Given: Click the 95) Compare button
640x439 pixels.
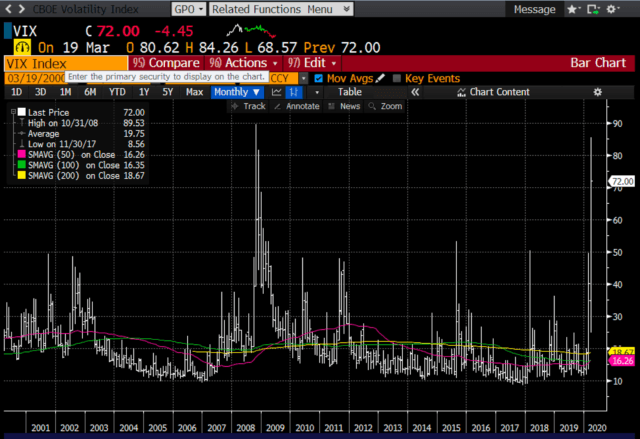Looking at the screenshot, I should click(x=166, y=63).
